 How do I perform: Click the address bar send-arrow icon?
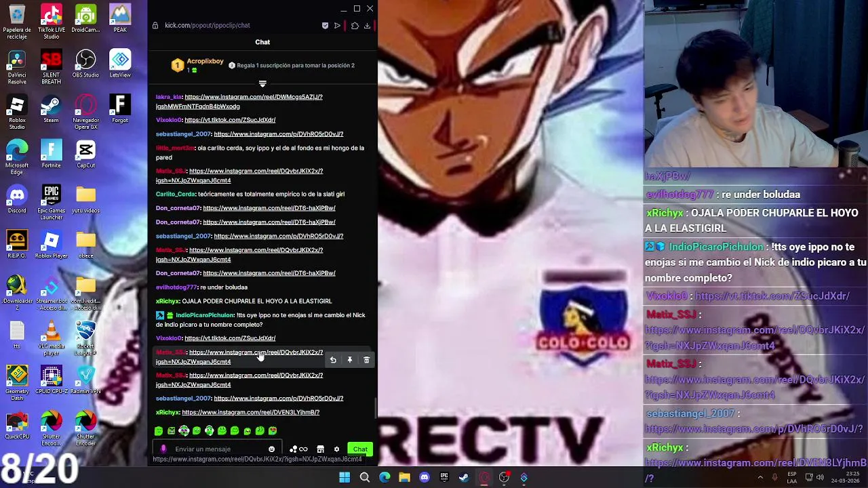coord(337,26)
